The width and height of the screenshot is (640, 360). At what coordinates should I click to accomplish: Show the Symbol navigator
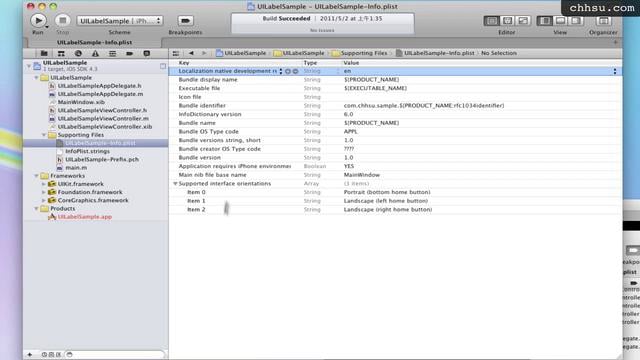[61, 53]
